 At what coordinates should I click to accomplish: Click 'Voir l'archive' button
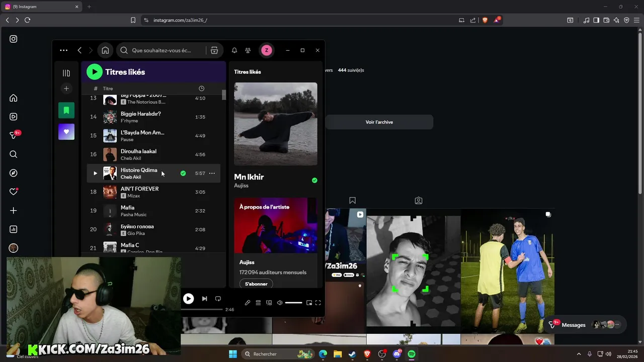(x=379, y=122)
